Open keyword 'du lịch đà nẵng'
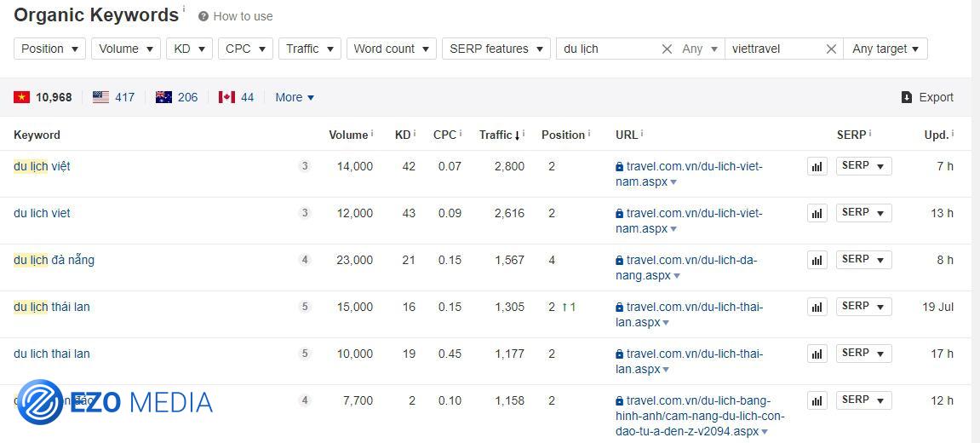Viewport: 980px width, 443px height. (54, 260)
